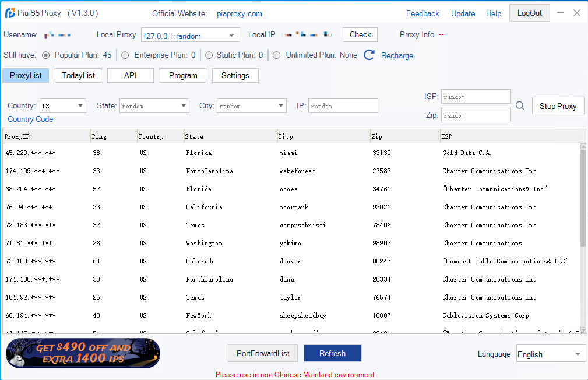Select the Unlimited Plan radio button

(x=276, y=55)
